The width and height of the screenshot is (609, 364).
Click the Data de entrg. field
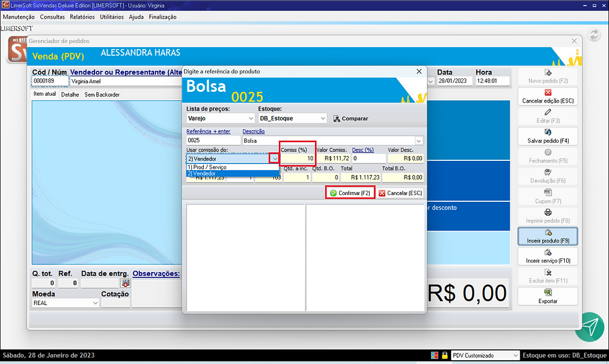100,283
